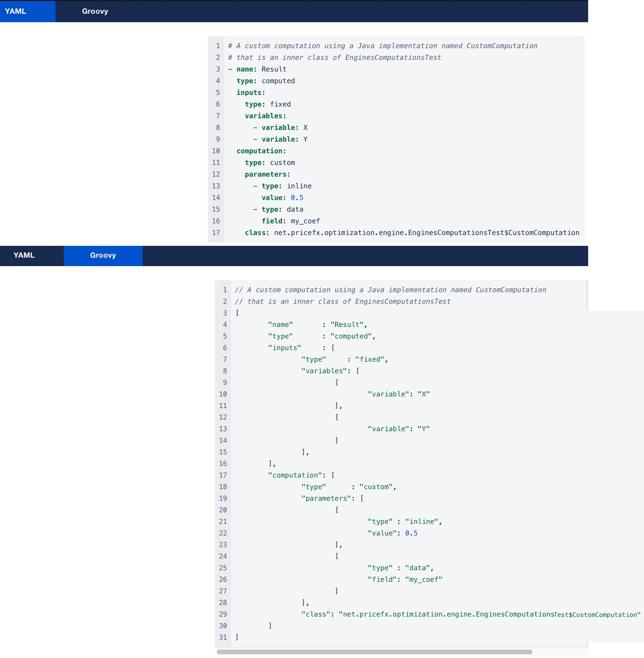Click the 'my_coef' field value in YAML
644x658 pixels.
305,221
